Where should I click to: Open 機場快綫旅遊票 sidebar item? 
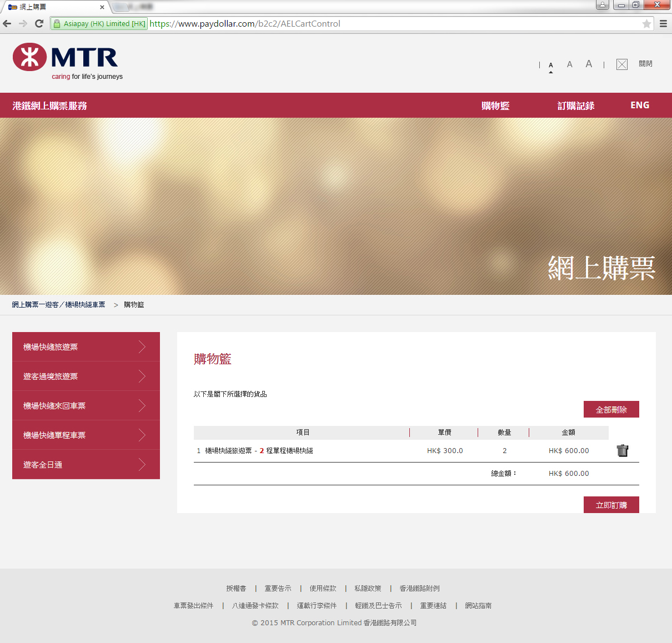coord(86,346)
